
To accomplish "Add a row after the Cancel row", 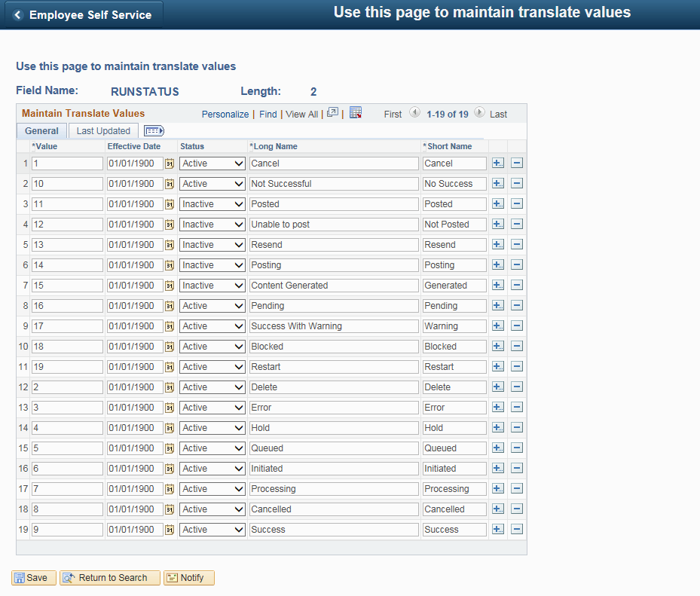I will (x=498, y=164).
